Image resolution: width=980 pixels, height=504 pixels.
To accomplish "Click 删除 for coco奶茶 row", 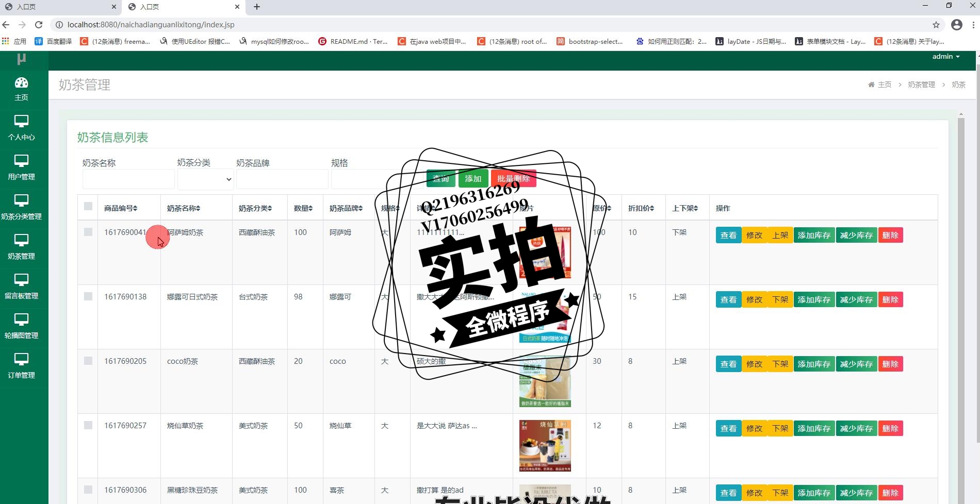I will tap(890, 364).
